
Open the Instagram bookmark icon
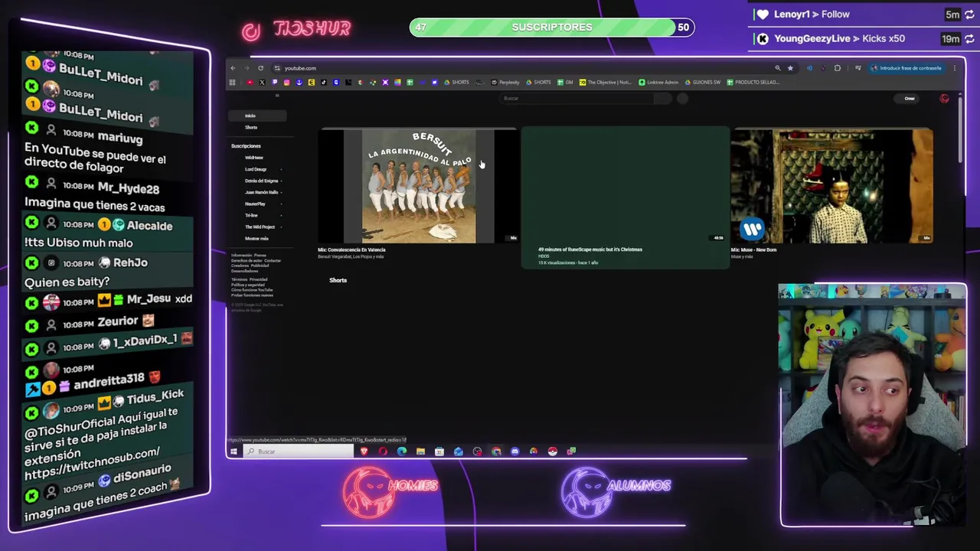286,82
